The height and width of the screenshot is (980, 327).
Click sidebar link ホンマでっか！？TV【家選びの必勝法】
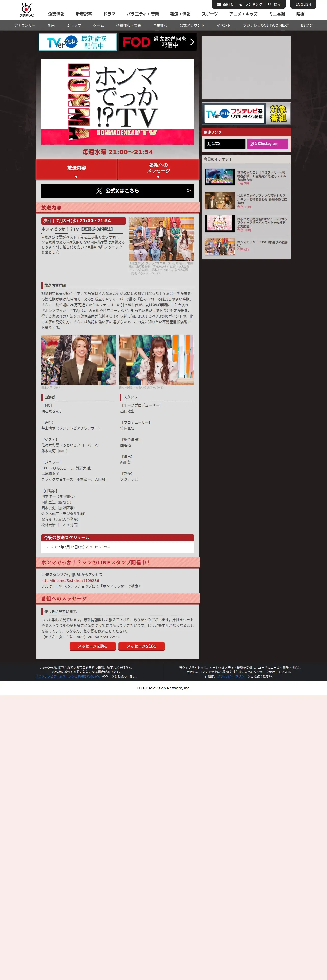262,244
